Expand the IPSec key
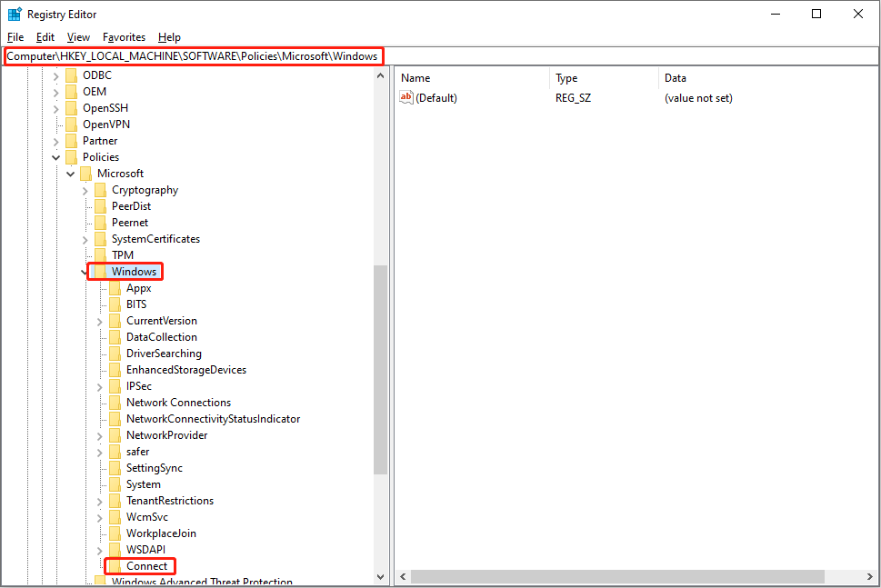Image resolution: width=881 pixels, height=588 pixels. [99, 387]
